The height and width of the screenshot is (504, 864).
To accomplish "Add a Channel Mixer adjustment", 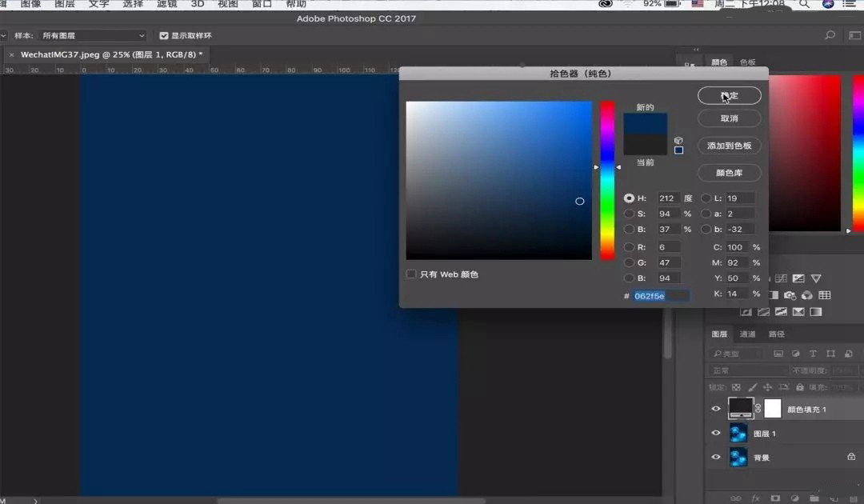I will point(807,295).
